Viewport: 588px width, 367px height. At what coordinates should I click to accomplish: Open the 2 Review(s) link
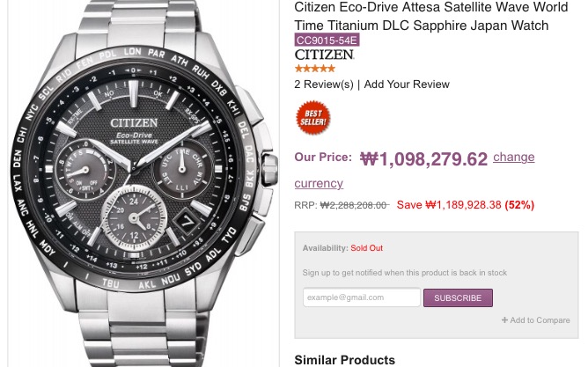click(324, 84)
